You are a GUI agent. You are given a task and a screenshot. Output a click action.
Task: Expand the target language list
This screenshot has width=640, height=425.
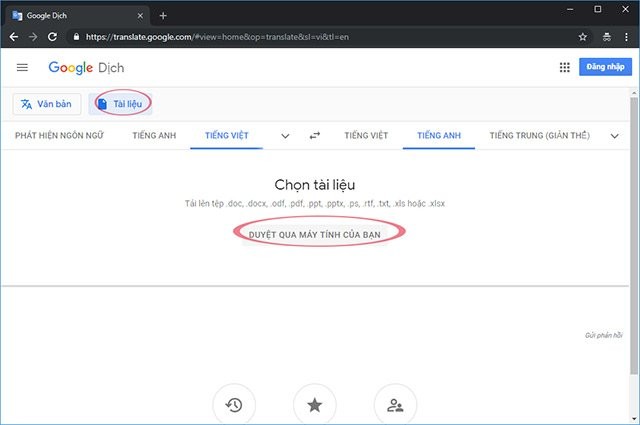click(614, 136)
